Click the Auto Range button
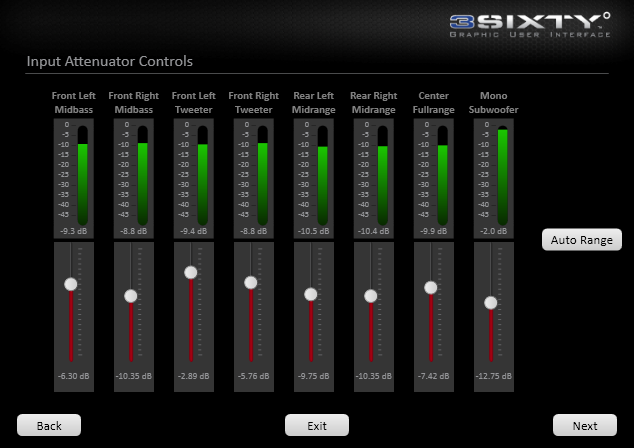This screenshot has width=634, height=448. click(581, 240)
